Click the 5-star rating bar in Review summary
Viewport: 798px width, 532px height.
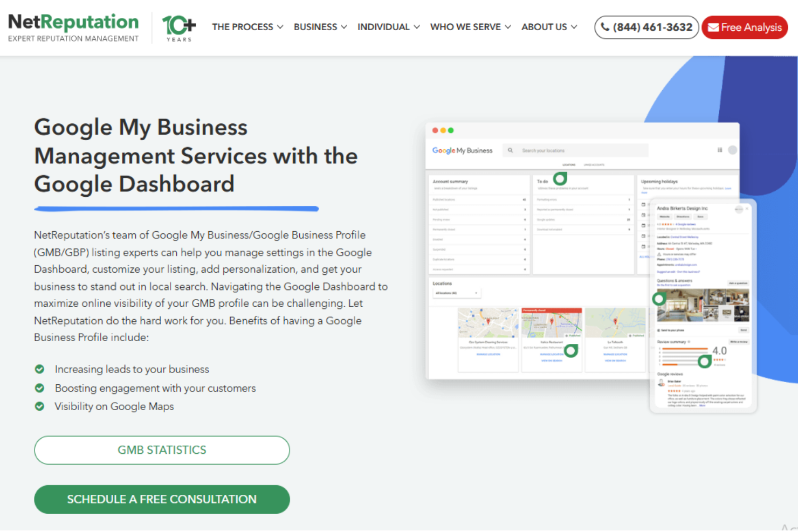pyautogui.click(x=685, y=348)
